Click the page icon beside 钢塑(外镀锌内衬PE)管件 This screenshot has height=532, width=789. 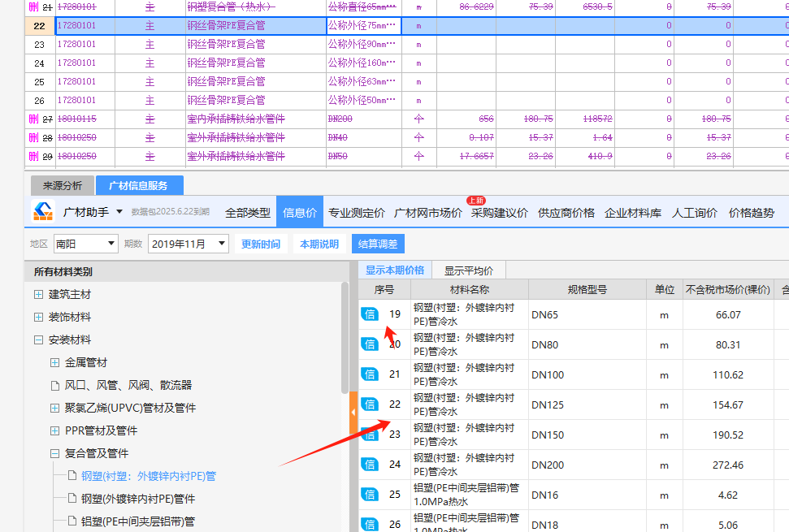click(x=72, y=499)
